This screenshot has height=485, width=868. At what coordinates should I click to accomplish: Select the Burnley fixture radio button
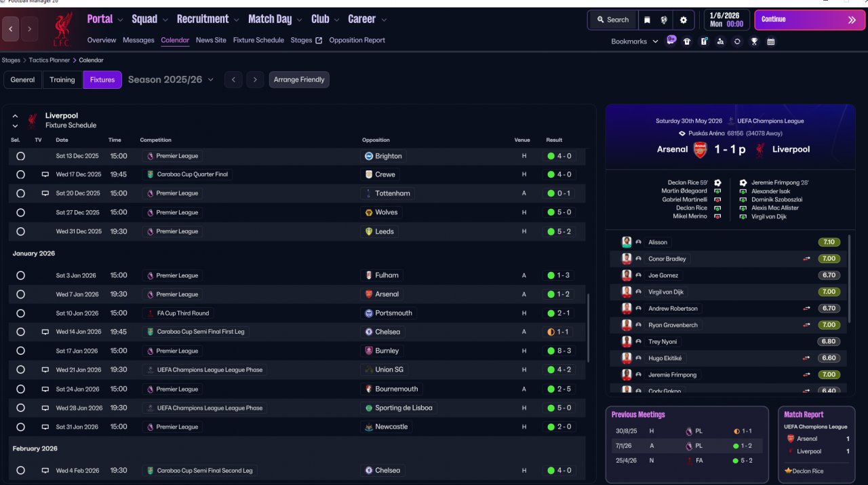[x=20, y=351]
